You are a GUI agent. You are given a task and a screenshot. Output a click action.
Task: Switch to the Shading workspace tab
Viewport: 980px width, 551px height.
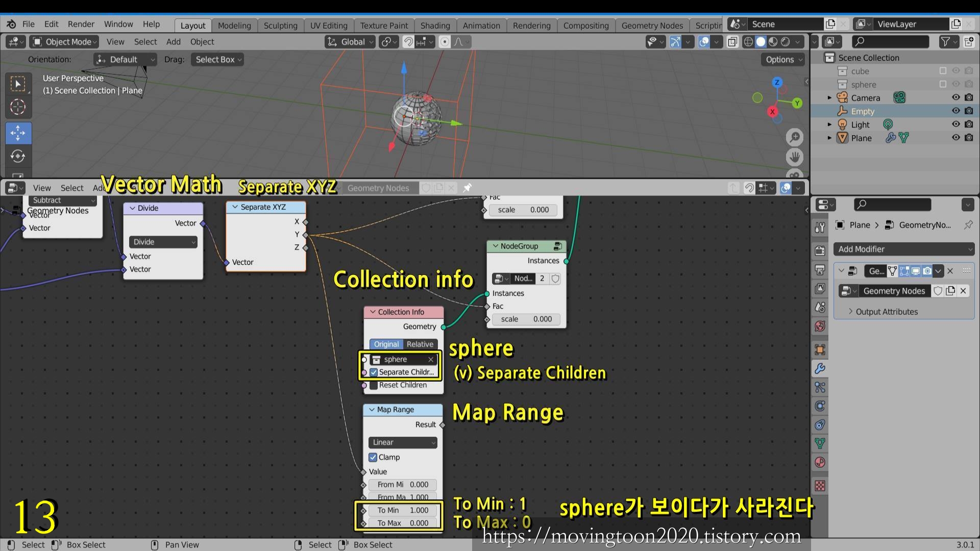(x=435, y=26)
